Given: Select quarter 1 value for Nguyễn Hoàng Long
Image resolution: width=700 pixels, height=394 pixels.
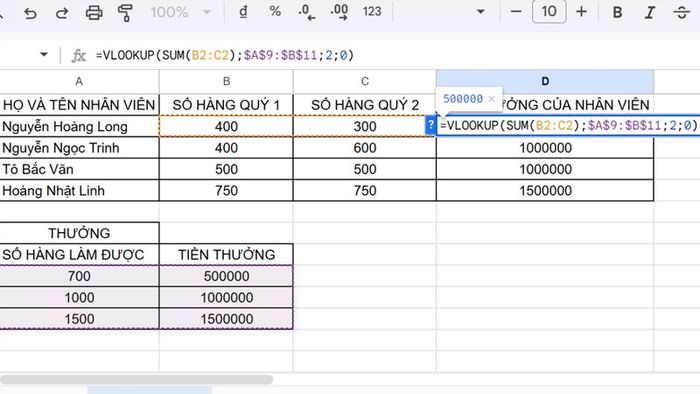Looking at the screenshot, I should pyautogui.click(x=226, y=126).
